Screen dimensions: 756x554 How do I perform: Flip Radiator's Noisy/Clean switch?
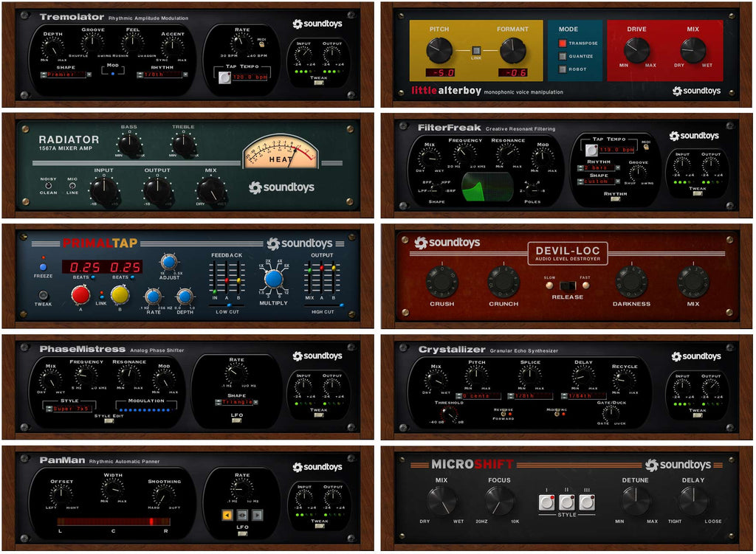click(x=48, y=185)
